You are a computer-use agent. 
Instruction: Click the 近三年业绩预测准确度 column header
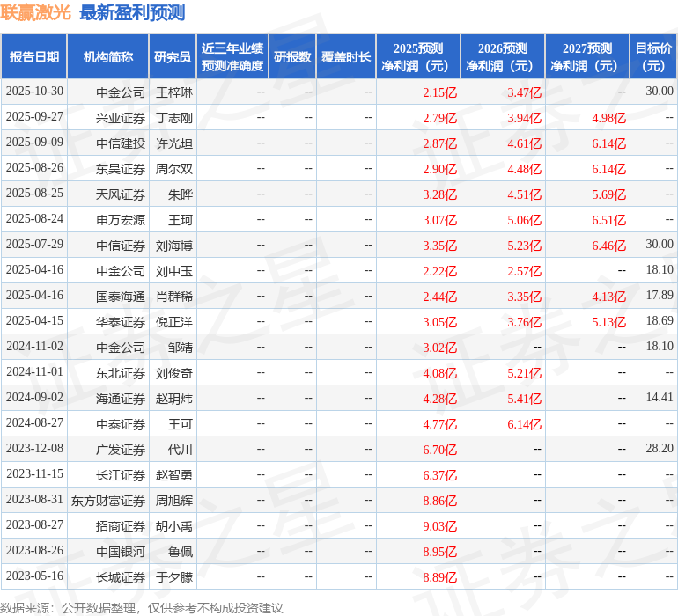point(232,57)
